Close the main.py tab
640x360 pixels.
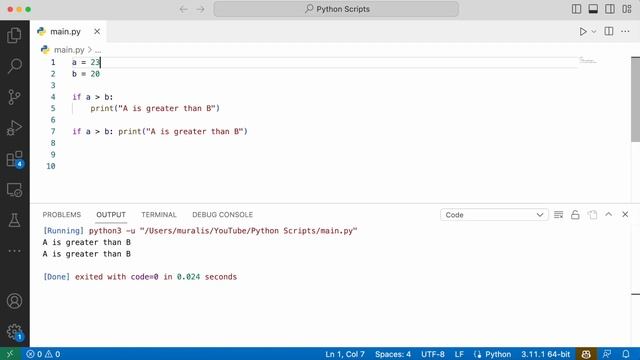click(97, 31)
